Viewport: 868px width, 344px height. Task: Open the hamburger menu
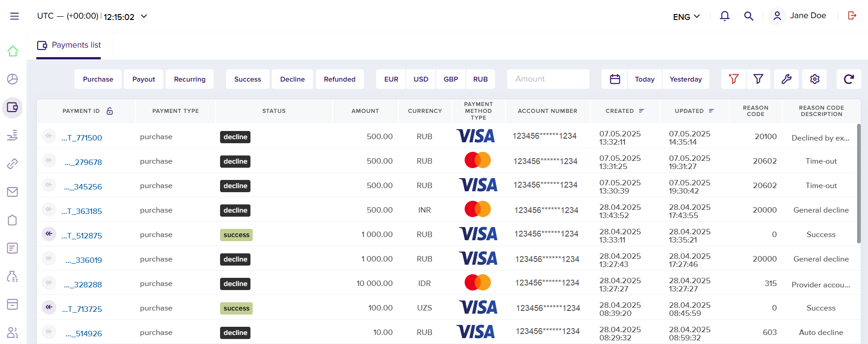tap(15, 16)
